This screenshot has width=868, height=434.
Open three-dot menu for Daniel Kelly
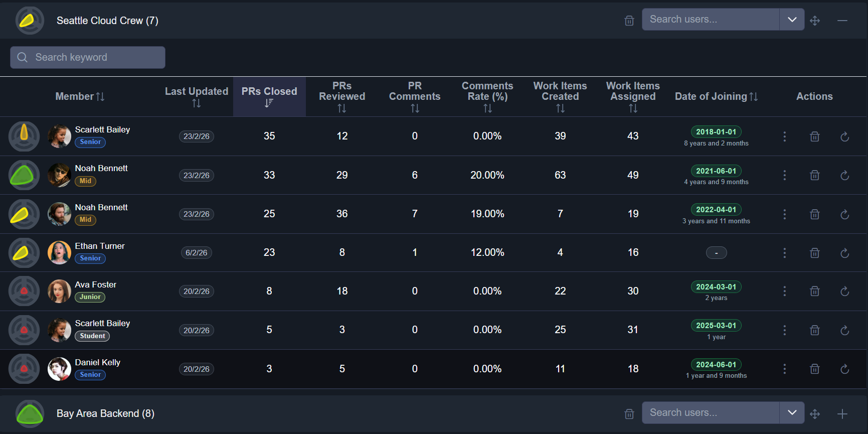[785, 369]
